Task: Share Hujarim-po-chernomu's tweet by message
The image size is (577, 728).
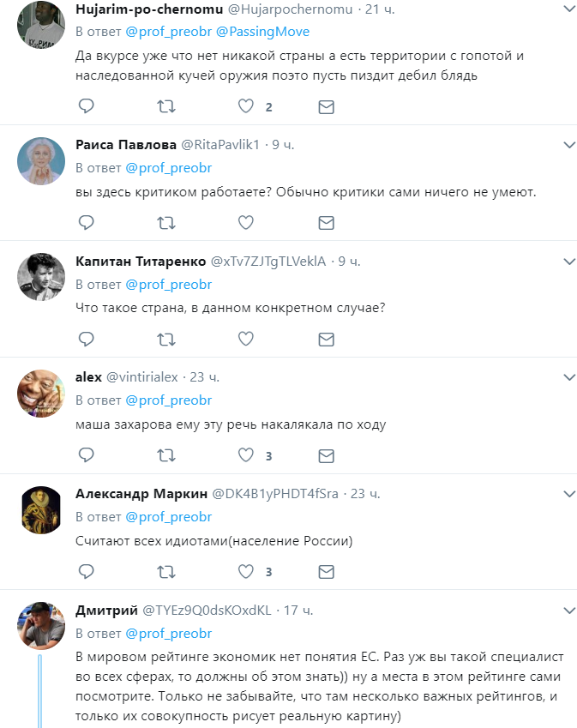Action: tap(327, 107)
